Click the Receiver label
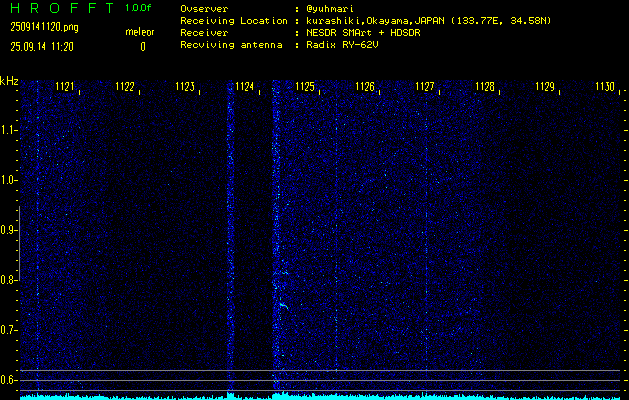This screenshot has width=629, height=400. coord(204,33)
